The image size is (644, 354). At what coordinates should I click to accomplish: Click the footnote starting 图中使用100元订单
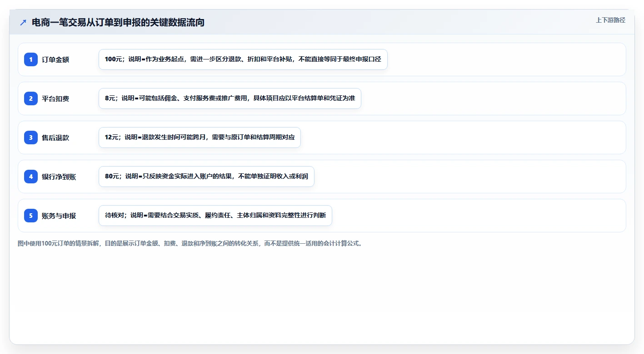(190, 243)
